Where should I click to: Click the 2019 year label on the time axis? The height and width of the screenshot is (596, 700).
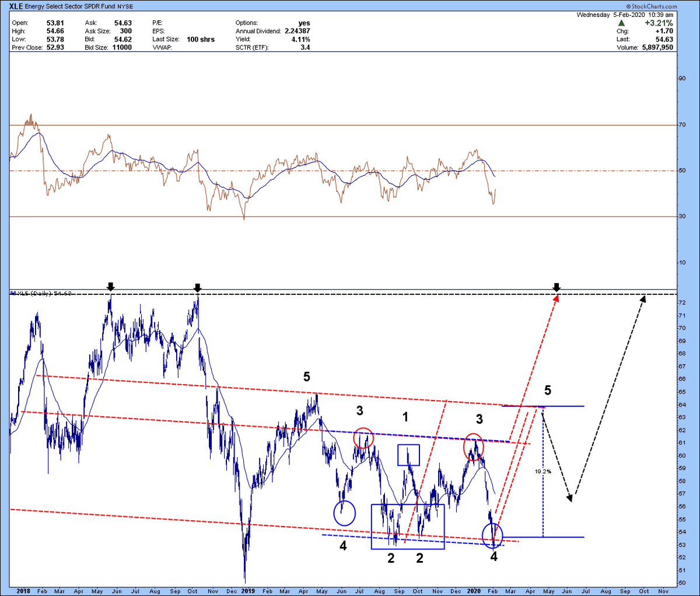pos(249,591)
